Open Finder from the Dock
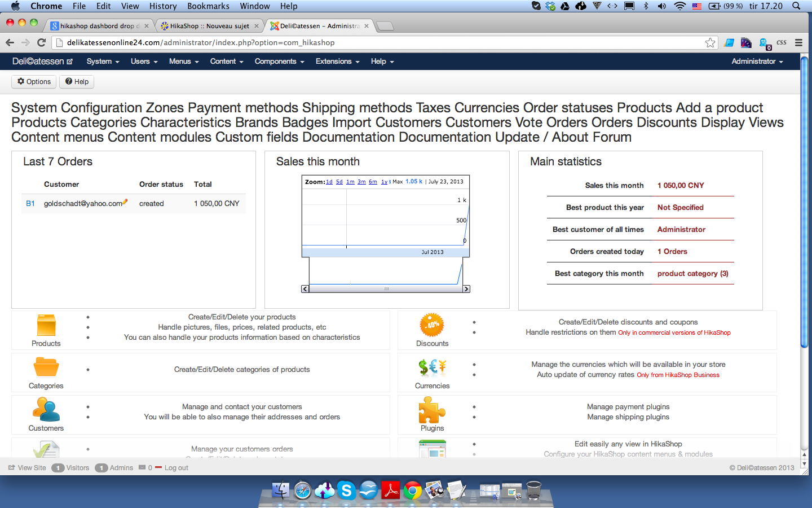This screenshot has width=812, height=508. 280,490
